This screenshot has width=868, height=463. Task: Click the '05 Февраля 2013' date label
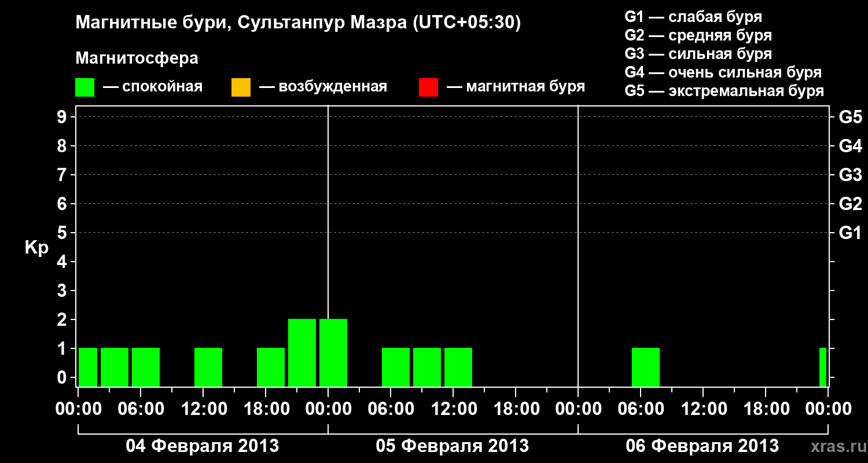pos(453,446)
